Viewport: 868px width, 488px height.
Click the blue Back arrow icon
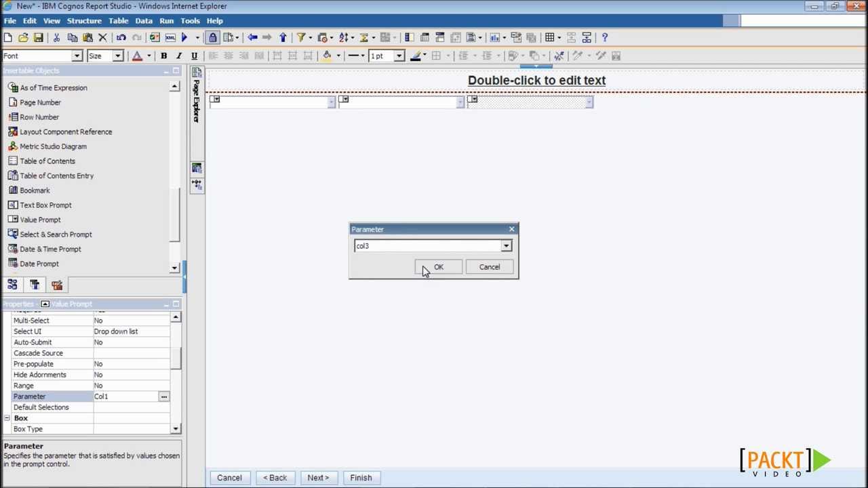point(252,38)
